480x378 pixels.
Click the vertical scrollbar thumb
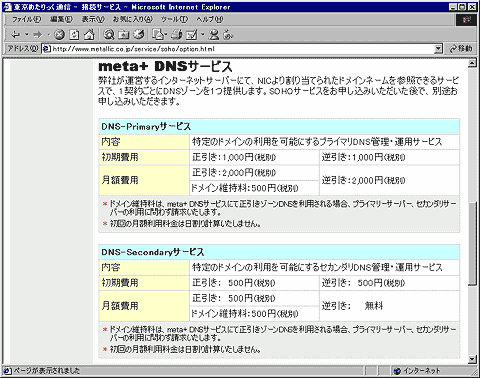point(472,243)
